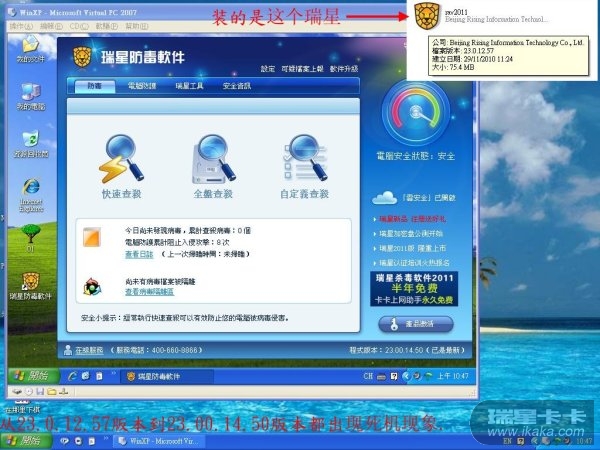Open the 我的電腦 desktop icon in the VM
Screen dimensions: 600x450
[x=31, y=96]
